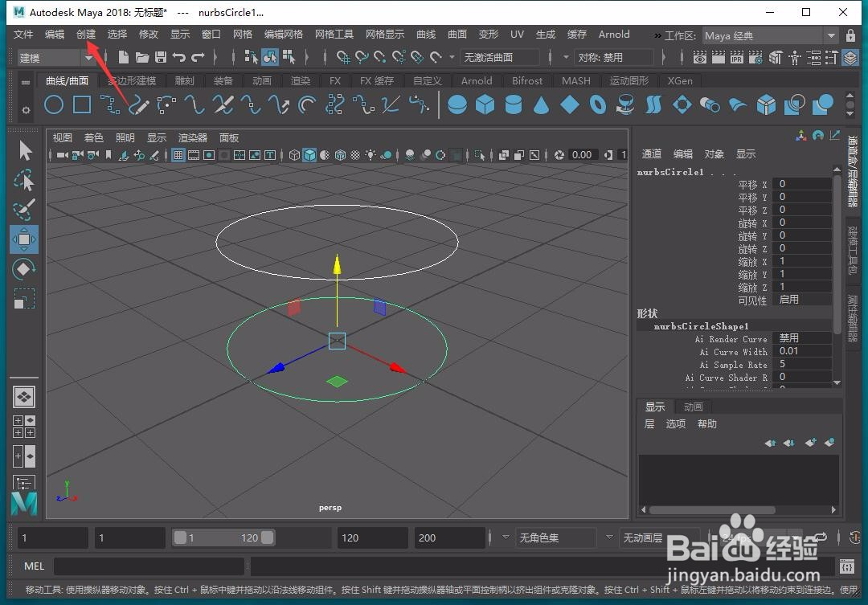
Task: Switch to the Arnold shelf tab
Action: pyautogui.click(x=477, y=81)
